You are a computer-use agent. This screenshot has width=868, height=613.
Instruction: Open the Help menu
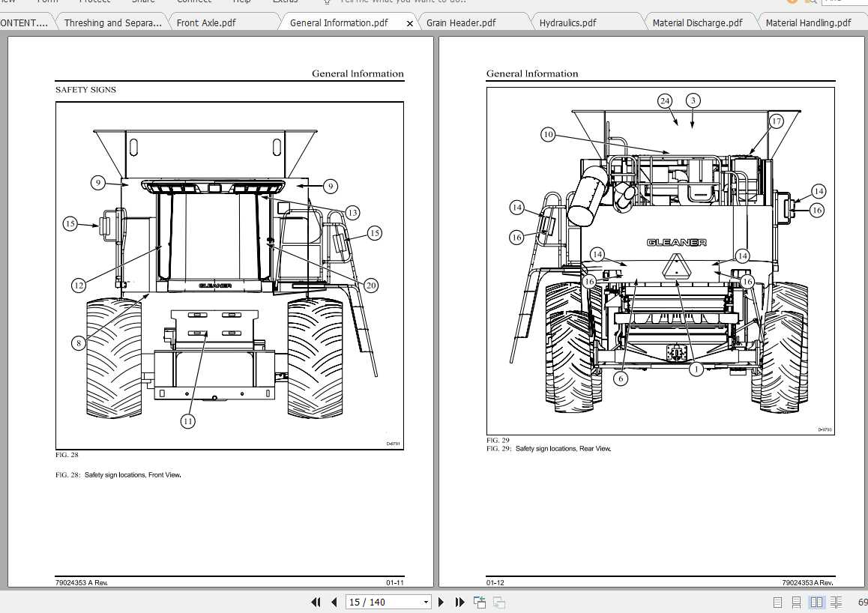(241, 1)
